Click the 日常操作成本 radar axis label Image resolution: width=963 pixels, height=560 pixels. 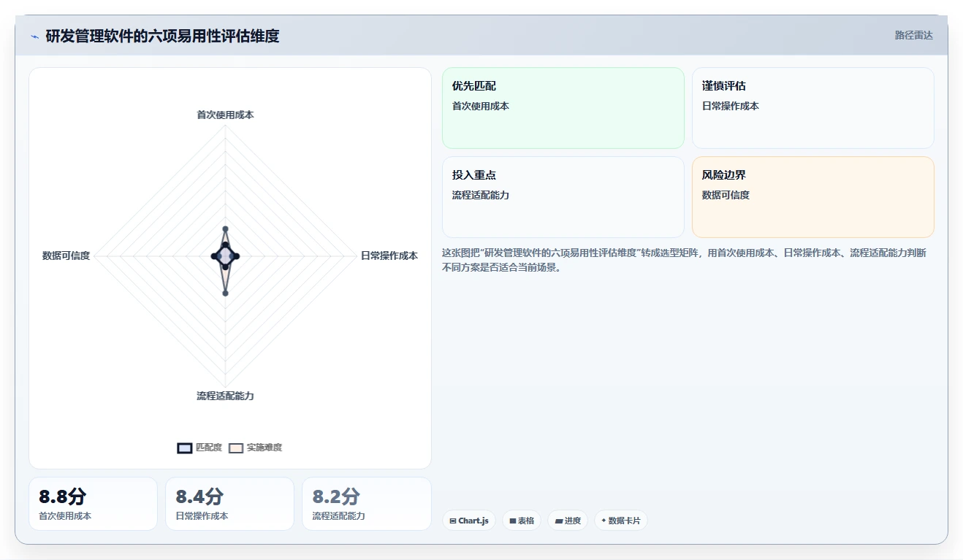click(x=389, y=256)
